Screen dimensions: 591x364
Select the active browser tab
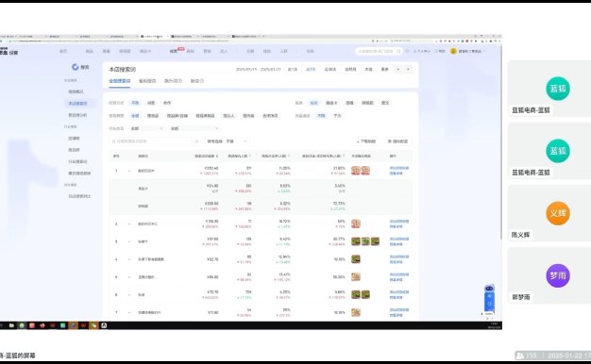click(x=154, y=36)
